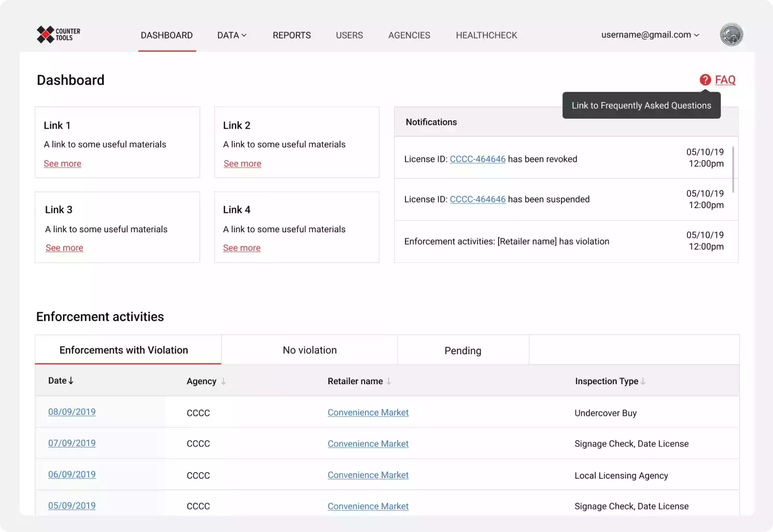Open the HEALTHCHECK page
773x532 pixels.
(x=486, y=35)
